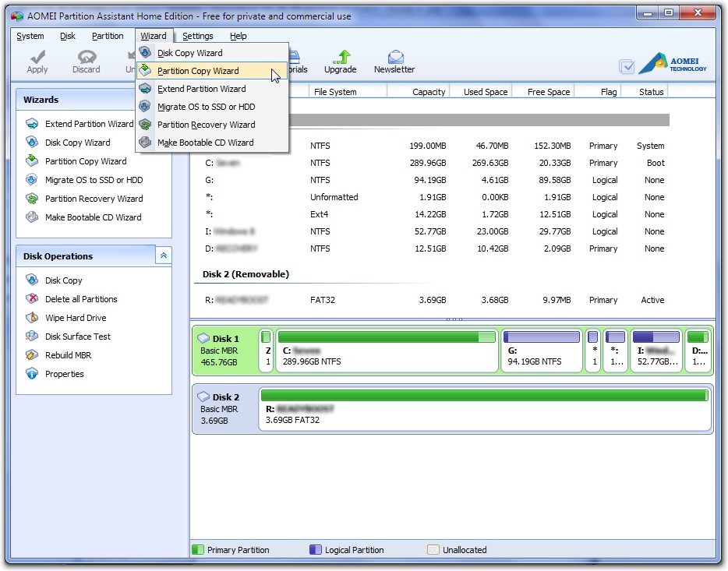Open the Help menu
Viewport: 728px width, 571px height.
239,36
